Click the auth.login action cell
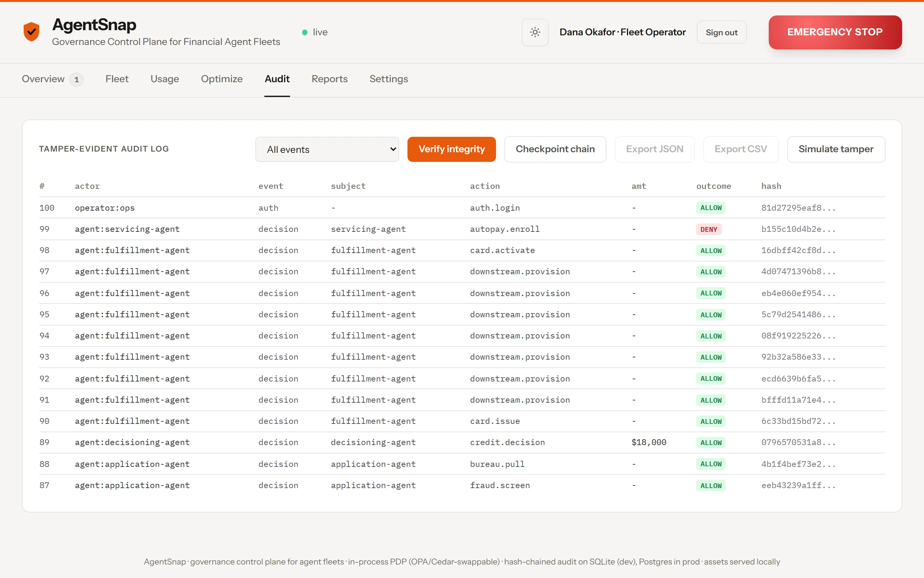 pos(495,208)
